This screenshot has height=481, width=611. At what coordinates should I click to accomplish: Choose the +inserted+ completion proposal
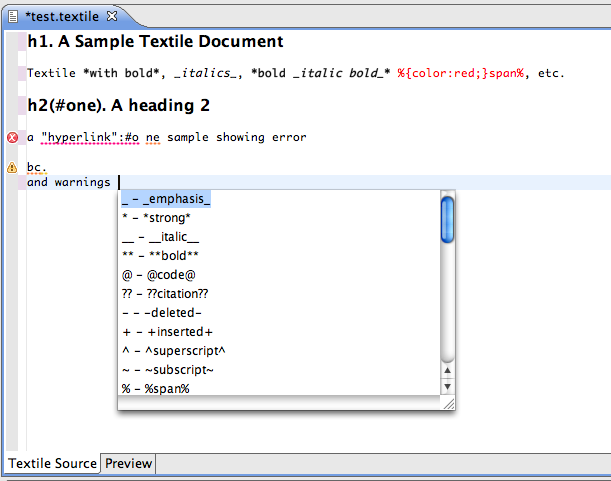[x=279, y=332]
